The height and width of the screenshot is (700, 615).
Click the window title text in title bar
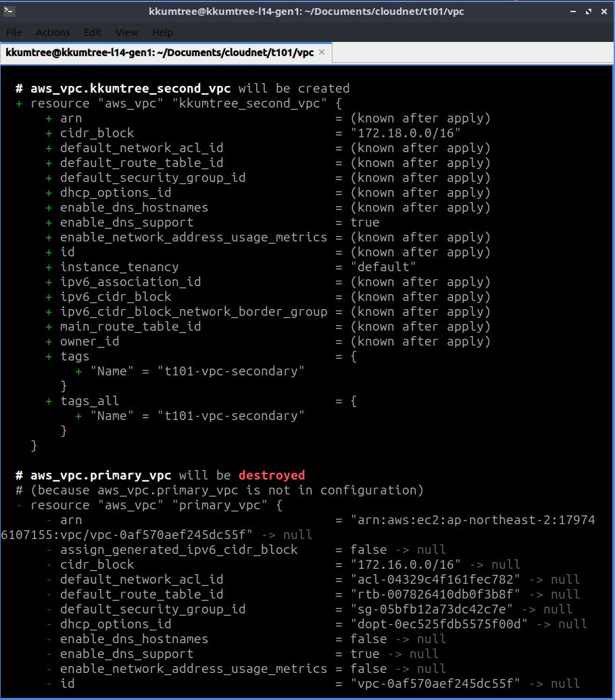tap(306, 11)
